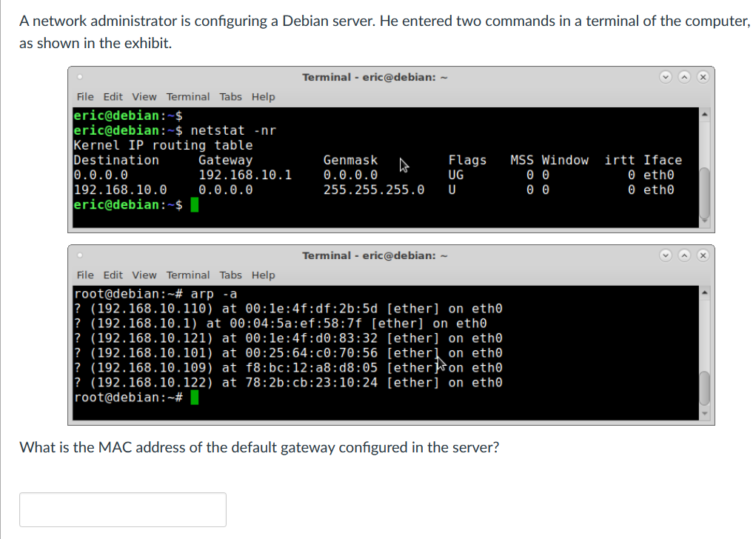Open the View menu in the bottom terminal
Image resolution: width=756 pixels, height=539 pixels.
pyautogui.click(x=144, y=275)
